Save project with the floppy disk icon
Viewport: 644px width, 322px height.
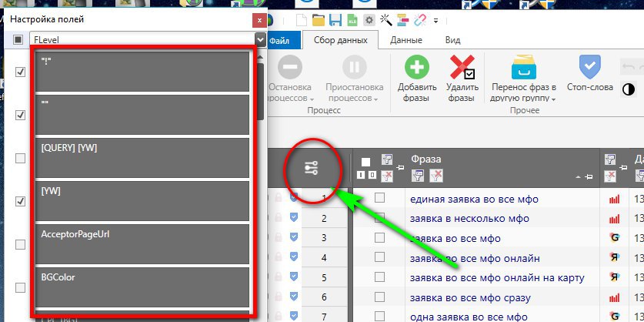[x=335, y=20]
